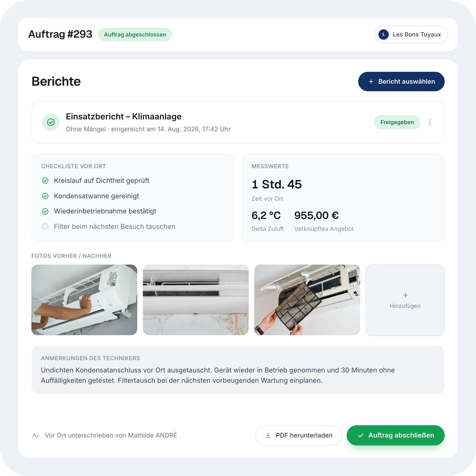The width and height of the screenshot is (476, 476).
Task: Click the plus icon in the Hinzufügen tile
Action: pos(405,295)
